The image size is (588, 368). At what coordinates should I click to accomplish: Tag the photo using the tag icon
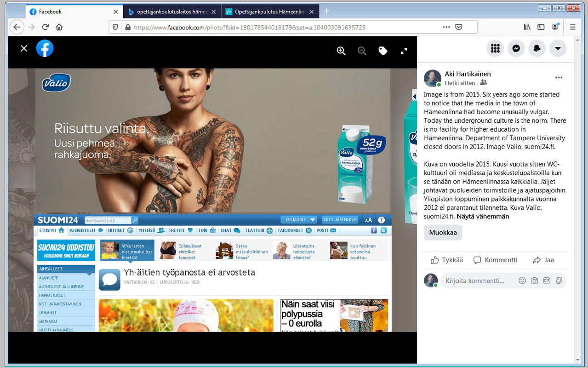tap(383, 51)
